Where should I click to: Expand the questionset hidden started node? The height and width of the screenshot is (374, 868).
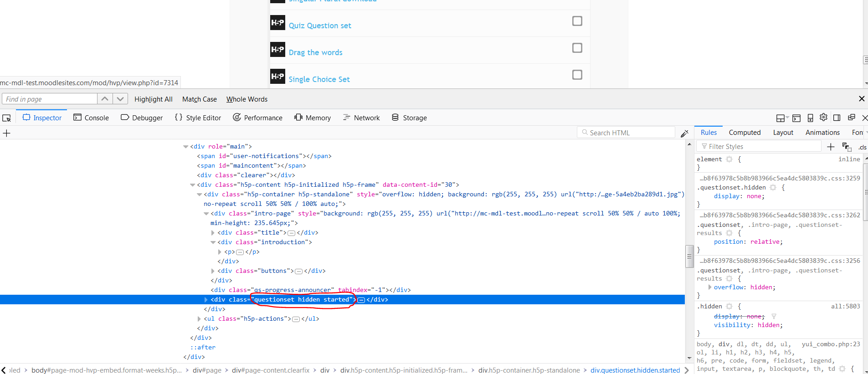coord(206,300)
